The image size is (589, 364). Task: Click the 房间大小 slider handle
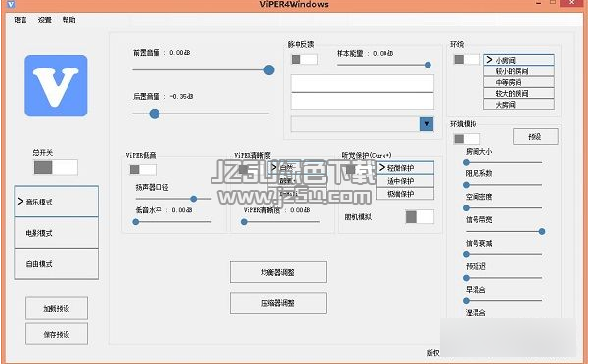coord(466,162)
